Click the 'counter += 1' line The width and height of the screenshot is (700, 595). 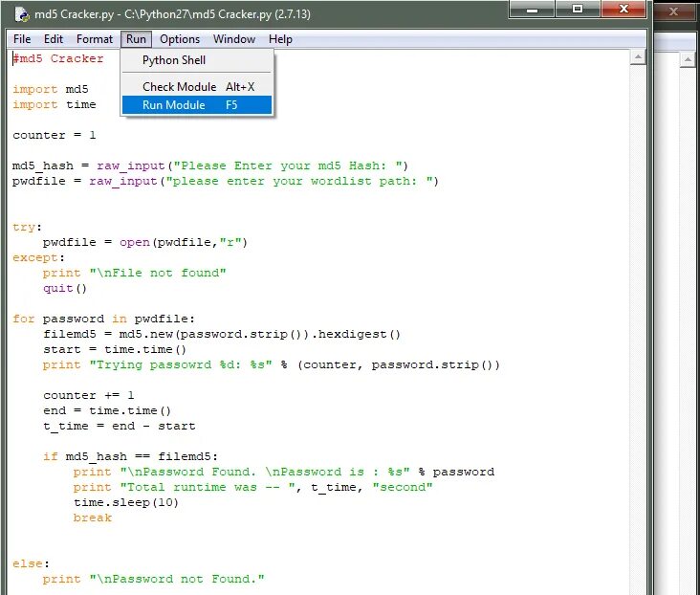pos(88,395)
